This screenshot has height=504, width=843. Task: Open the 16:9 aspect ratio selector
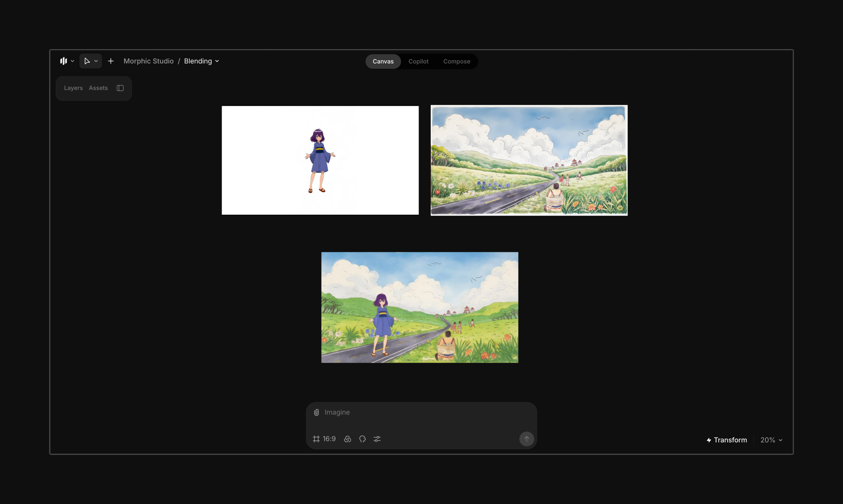325,439
